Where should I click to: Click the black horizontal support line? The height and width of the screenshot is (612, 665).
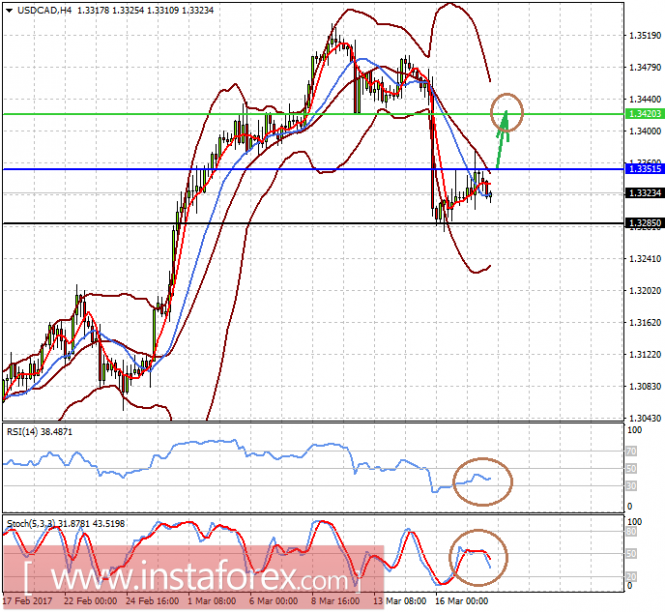[x=313, y=223]
